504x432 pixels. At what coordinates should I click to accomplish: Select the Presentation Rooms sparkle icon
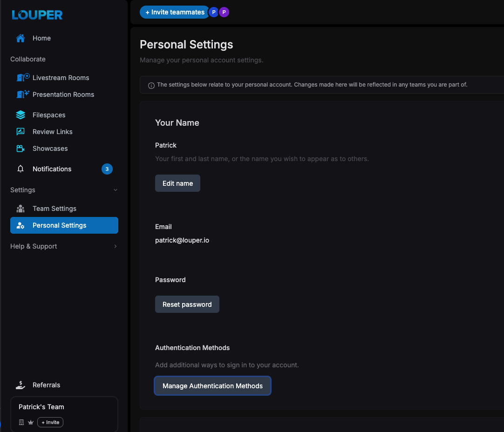coord(23,94)
